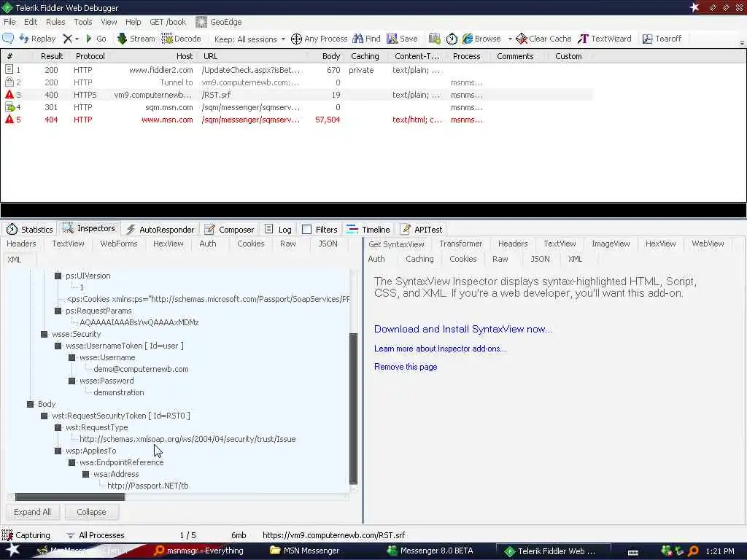Click XML tree horizontal scrollbar thumb
Image resolution: width=747 pixels, height=560 pixels.
coord(70,497)
